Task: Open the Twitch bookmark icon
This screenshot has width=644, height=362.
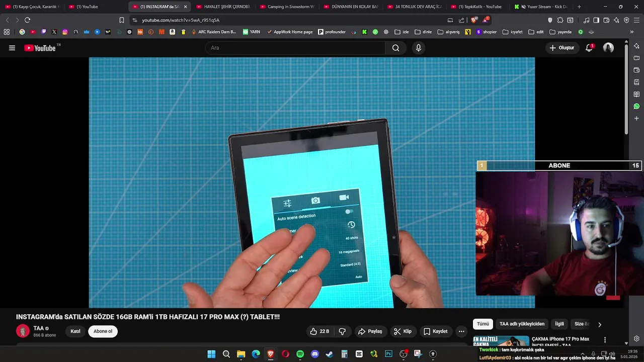Action: [44, 32]
